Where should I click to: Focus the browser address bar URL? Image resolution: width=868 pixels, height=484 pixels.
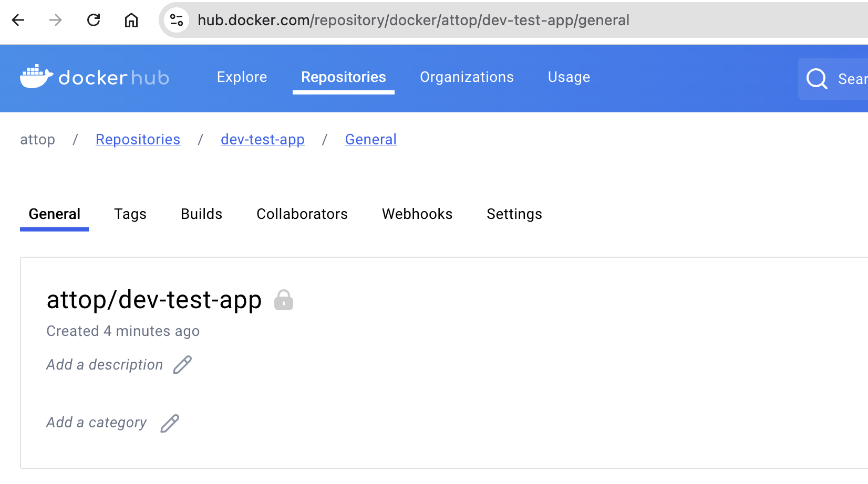pos(414,20)
